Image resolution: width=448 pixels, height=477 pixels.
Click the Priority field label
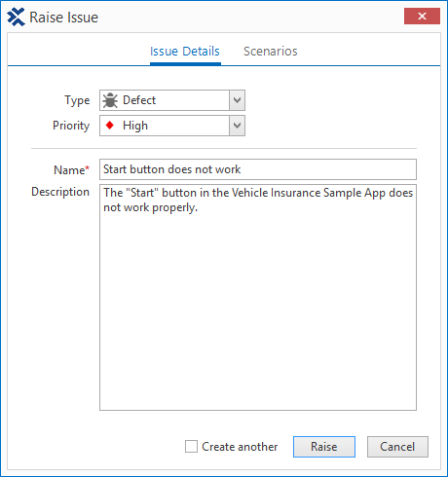pos(71,126)
